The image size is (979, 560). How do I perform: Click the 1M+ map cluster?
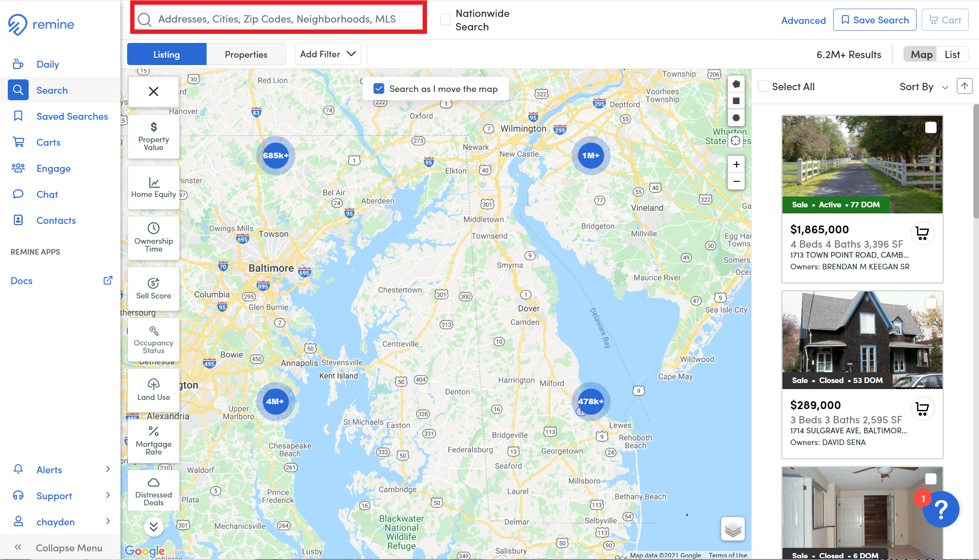click(x=591, y=155)
